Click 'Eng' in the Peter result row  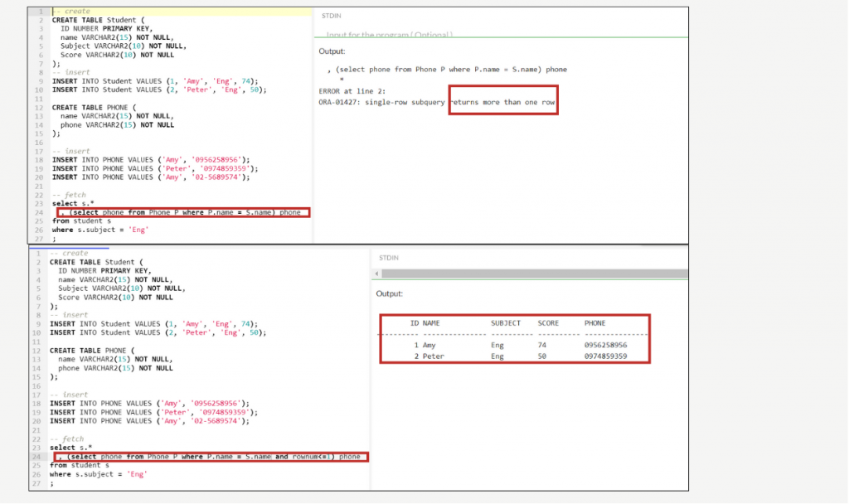pos(497,356)
